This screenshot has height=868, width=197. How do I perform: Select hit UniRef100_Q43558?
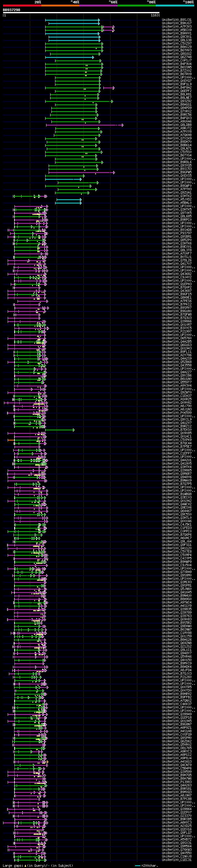pos(177,365)
